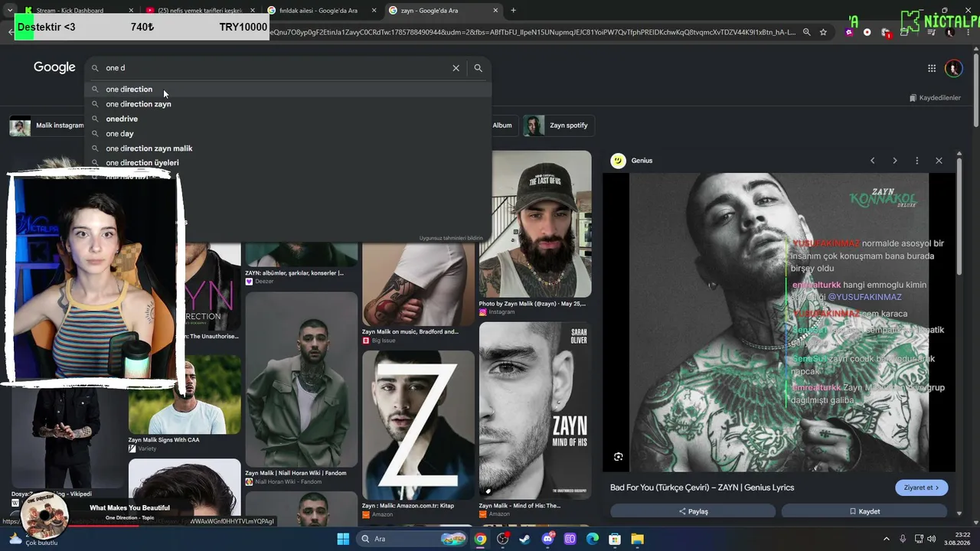Switch to the nefis yemek tarifleri tab
Image resolution: width=980 pixels, height=551 pixels.
pyautogui.click(x=201, y=11)
